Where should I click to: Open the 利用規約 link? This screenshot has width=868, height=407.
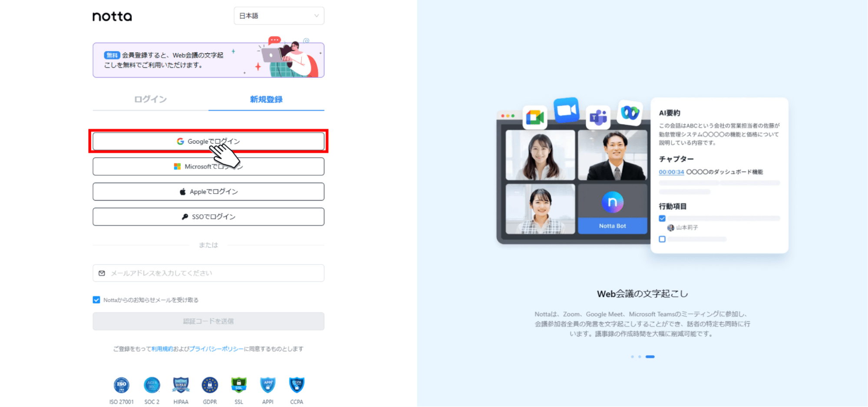click(162, 349)
